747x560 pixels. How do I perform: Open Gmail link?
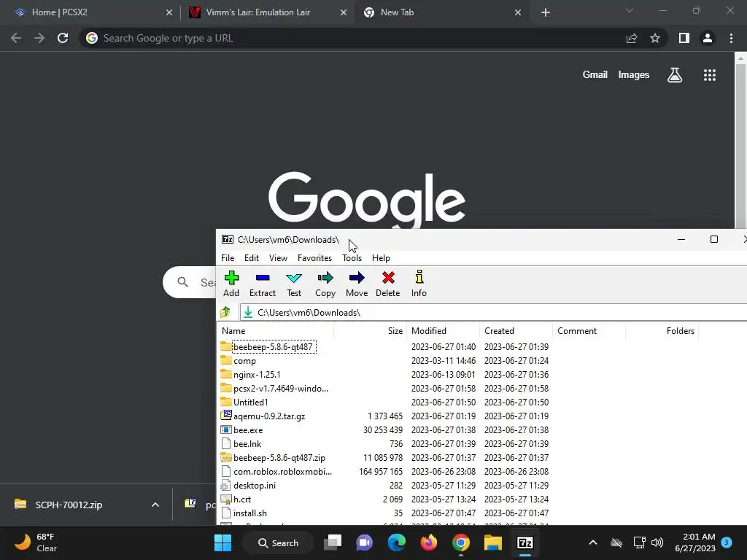coord(595,75)
